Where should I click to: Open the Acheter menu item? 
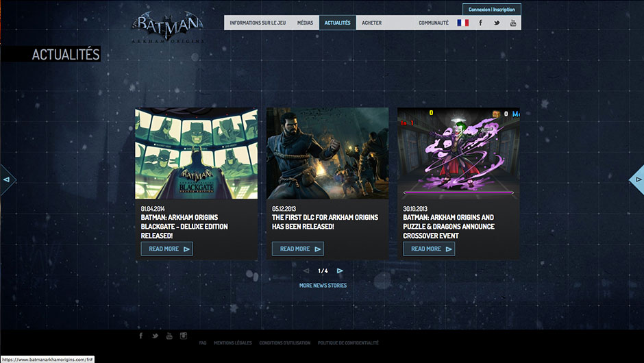[x=372, y=23]
